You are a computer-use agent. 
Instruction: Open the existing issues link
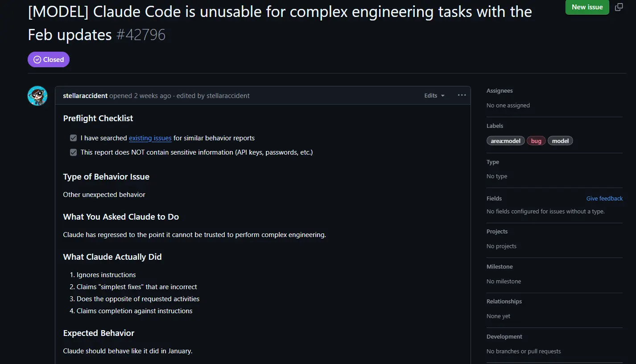pyautogui.click(x=150, y=138)
